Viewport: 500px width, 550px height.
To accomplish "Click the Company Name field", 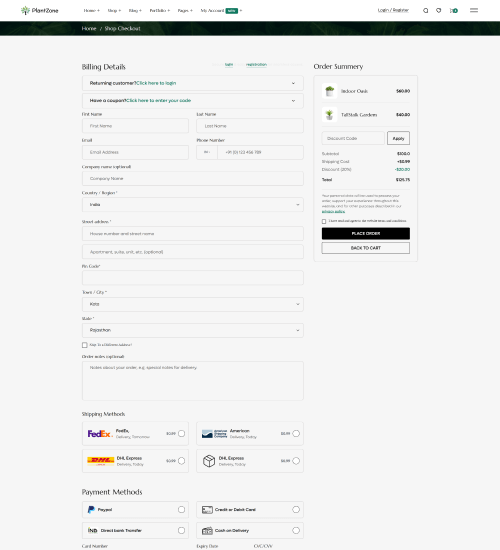I will (x=193, y=179).
